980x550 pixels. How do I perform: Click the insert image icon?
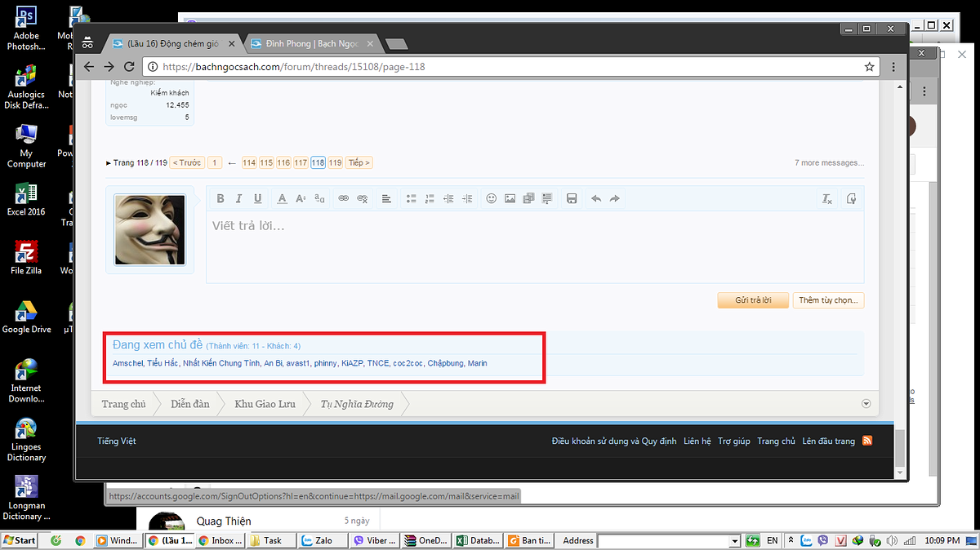[x=510, y=198]
